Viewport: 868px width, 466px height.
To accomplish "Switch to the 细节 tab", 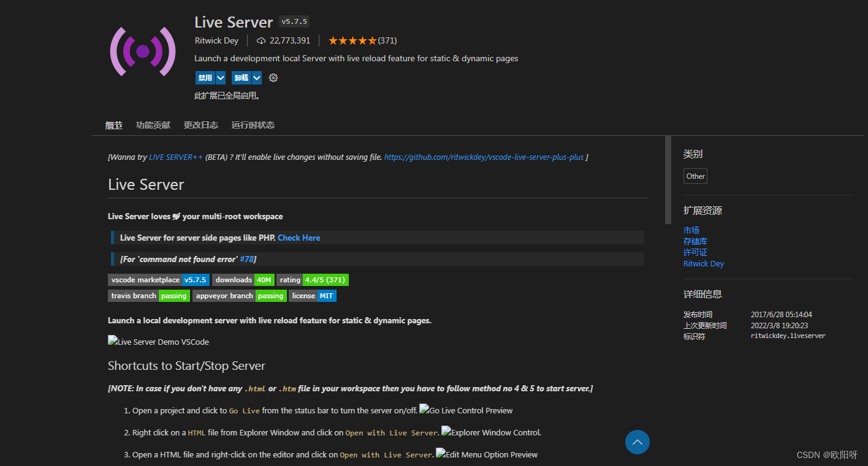I will pyautogui.click(x=114, y=125).
